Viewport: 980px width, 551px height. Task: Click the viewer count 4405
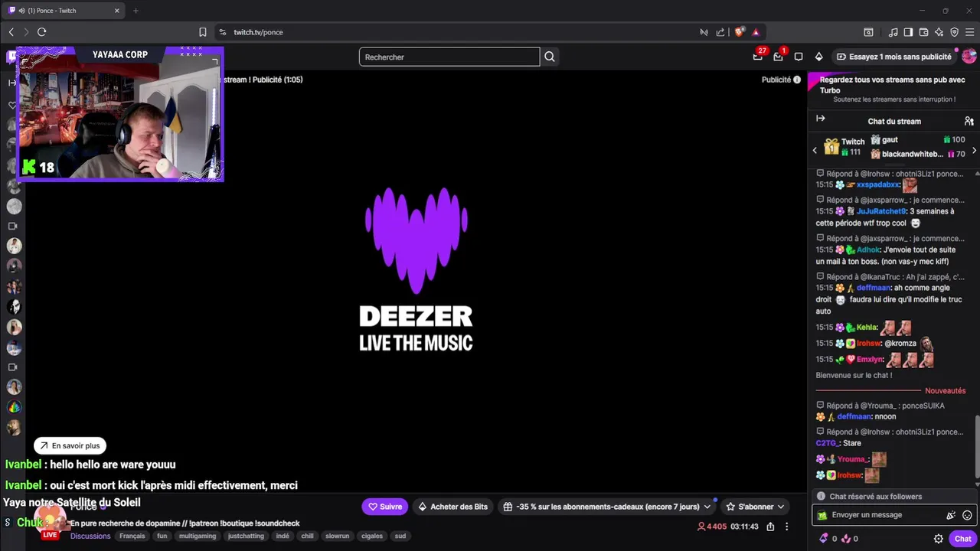pos(711,527)
